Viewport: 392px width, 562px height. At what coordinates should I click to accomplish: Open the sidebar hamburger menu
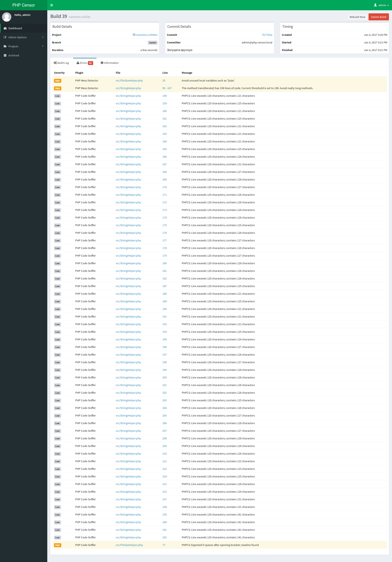coord(51,5)
